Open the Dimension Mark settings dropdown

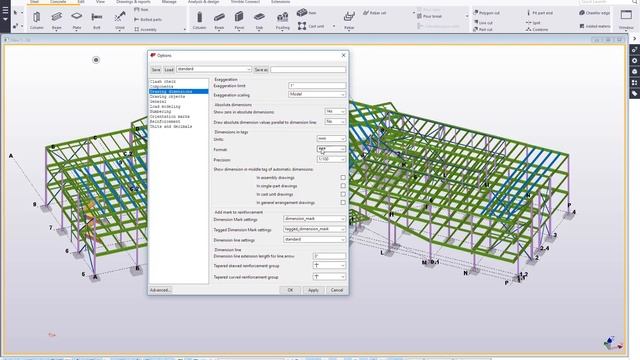tap(314, 219)
